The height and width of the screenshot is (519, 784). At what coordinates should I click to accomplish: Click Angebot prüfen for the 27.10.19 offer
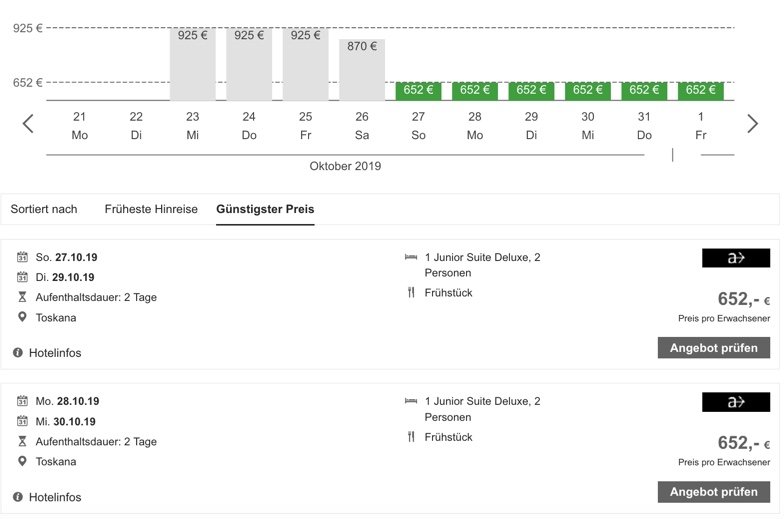point(714,348)
